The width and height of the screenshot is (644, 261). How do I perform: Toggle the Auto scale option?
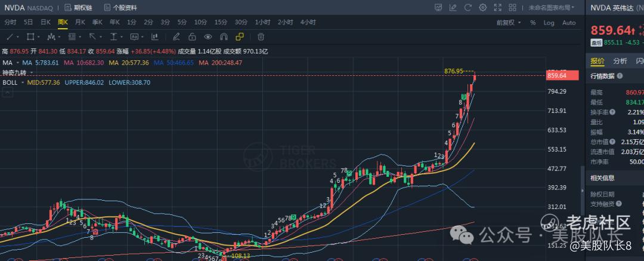click(x=569, y=23)
